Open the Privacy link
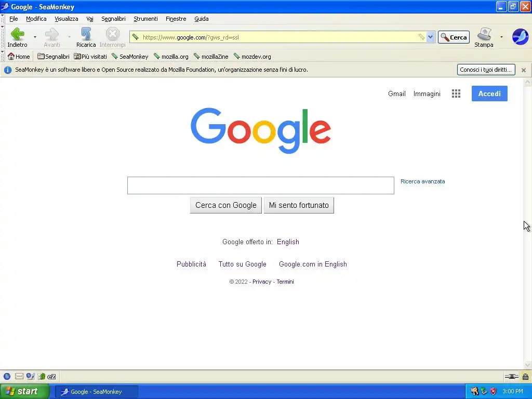This screenshot has height=399, width=532. click(x=262, y=282)
